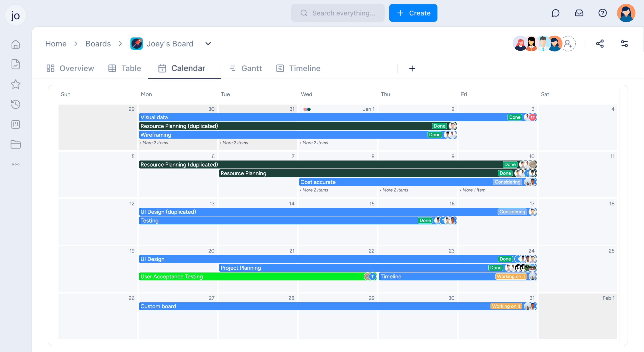Expand 'More 2 items' under December 30
The height and width of the screenshot is (352, 644).
coord(154,143)
